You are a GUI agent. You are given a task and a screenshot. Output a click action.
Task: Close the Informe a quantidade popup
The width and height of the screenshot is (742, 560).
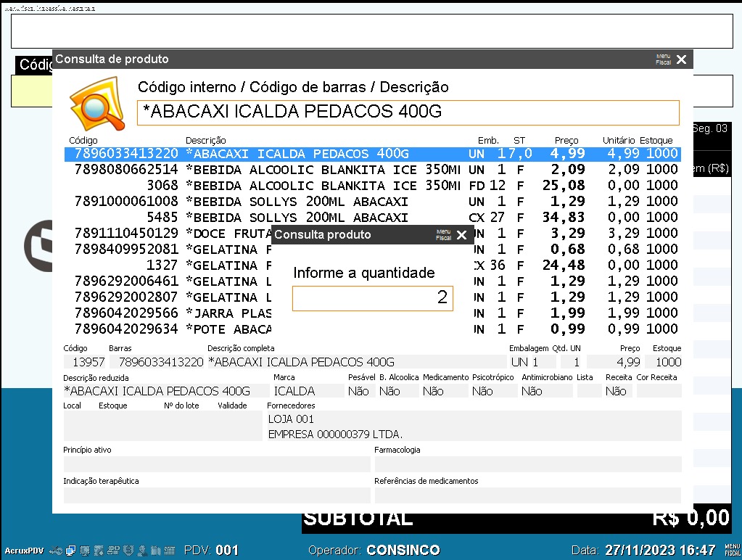[x=462, y=235]
